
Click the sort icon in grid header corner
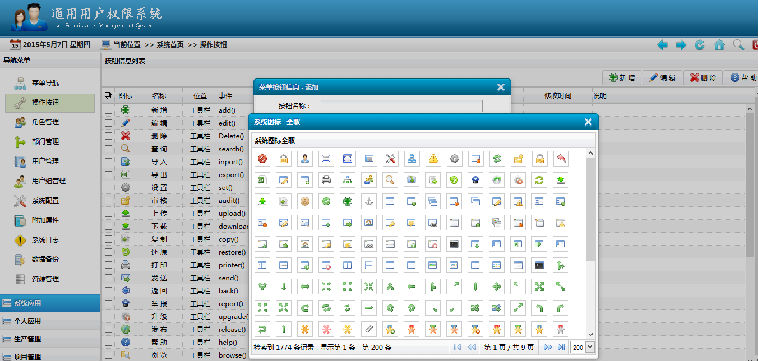108,96
